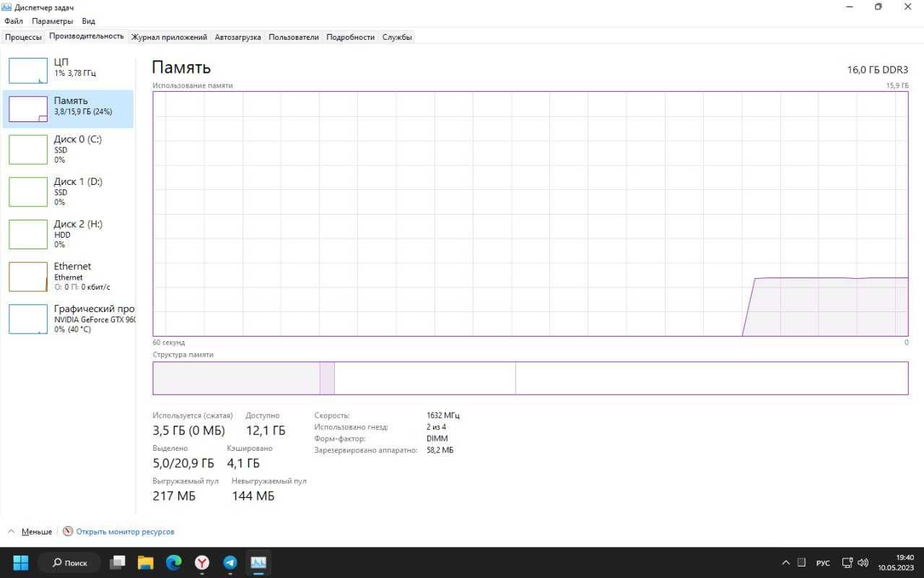
Task: Open the Файл menu
Action: coord(14,21)
